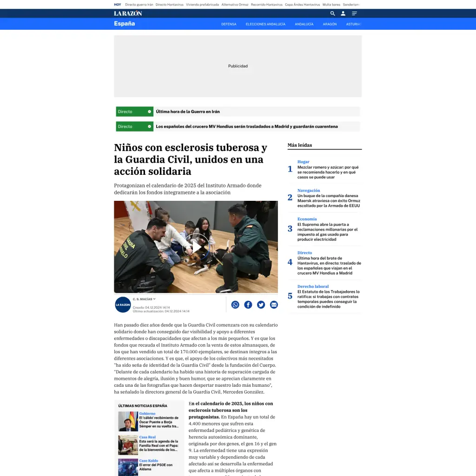Open Óscar Puente news thumbnail

coord(128,421)
